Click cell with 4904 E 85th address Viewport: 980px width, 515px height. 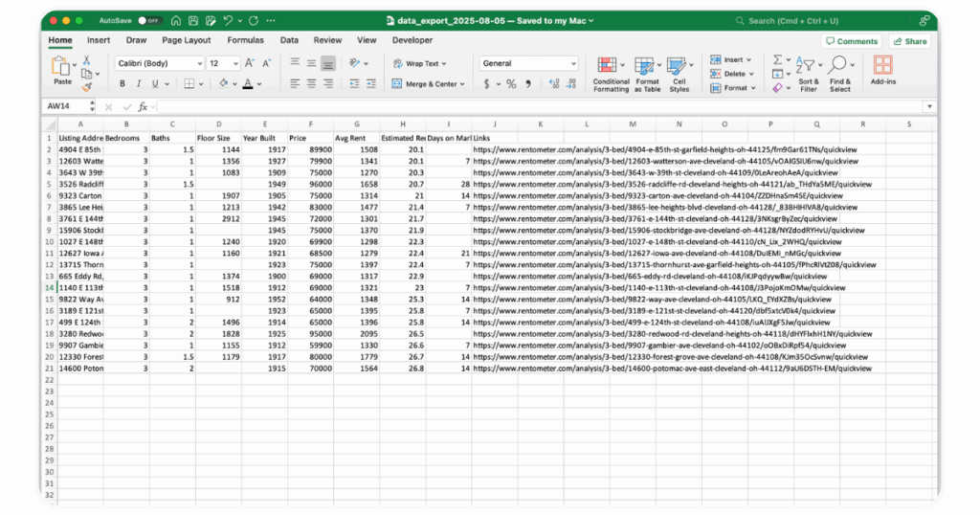click(80, 149)
